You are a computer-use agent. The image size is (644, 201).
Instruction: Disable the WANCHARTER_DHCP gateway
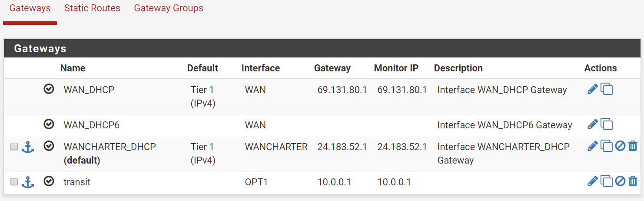(x=620, y=146)
